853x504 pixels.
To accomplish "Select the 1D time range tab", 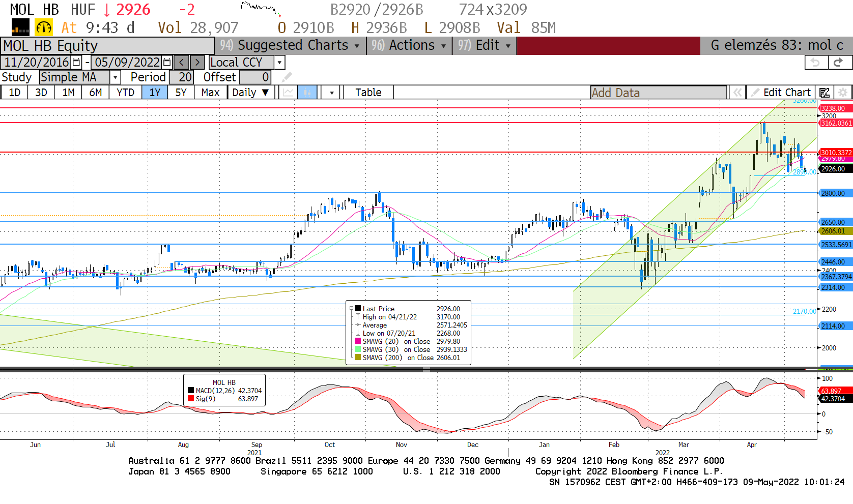I will click(15, 93).
